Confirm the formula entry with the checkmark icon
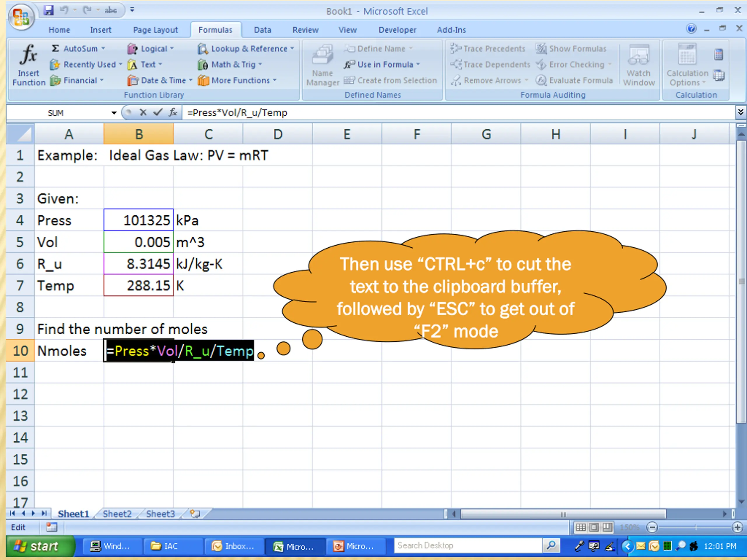The width and height of the screenshot is (747, 560). pos(158,112)
